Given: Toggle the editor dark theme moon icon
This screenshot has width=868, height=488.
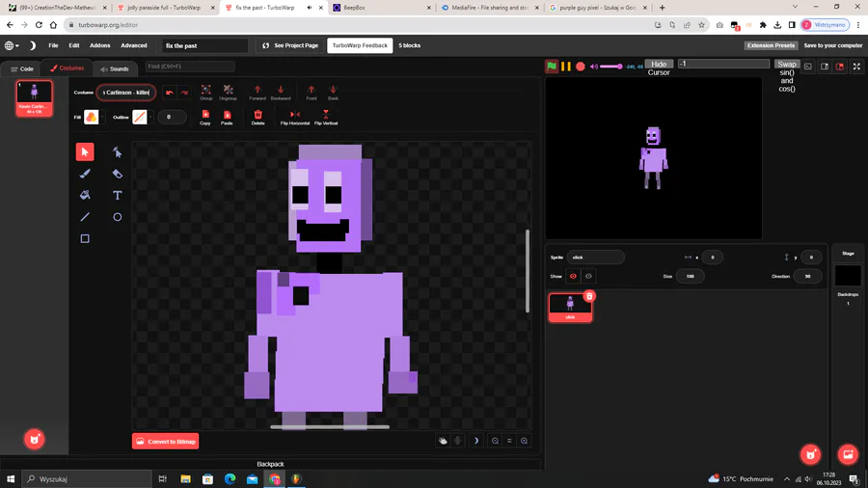Looking at the screenshot, I should [x=33, y=45].
